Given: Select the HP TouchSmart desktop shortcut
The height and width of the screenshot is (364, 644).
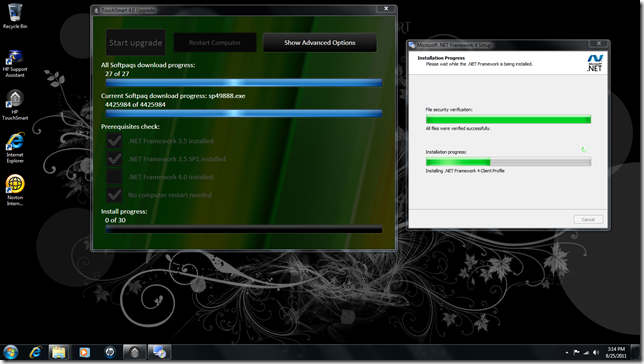Looking at the screenshot, I should point(15,105).
